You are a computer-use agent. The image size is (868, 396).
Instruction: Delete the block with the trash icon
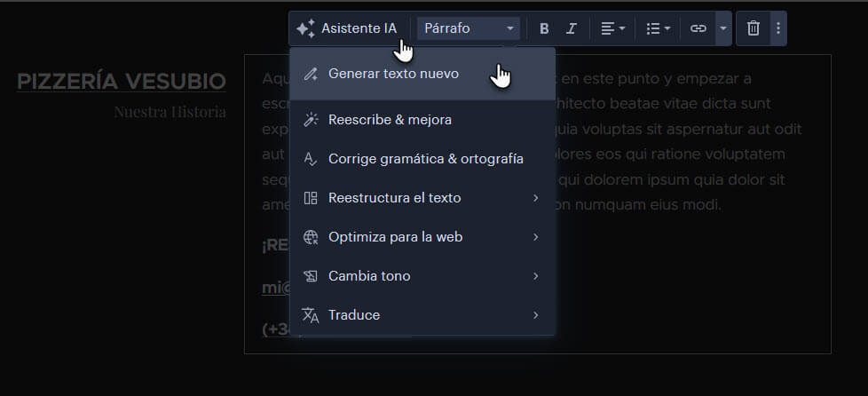click(x=754, y=28)
